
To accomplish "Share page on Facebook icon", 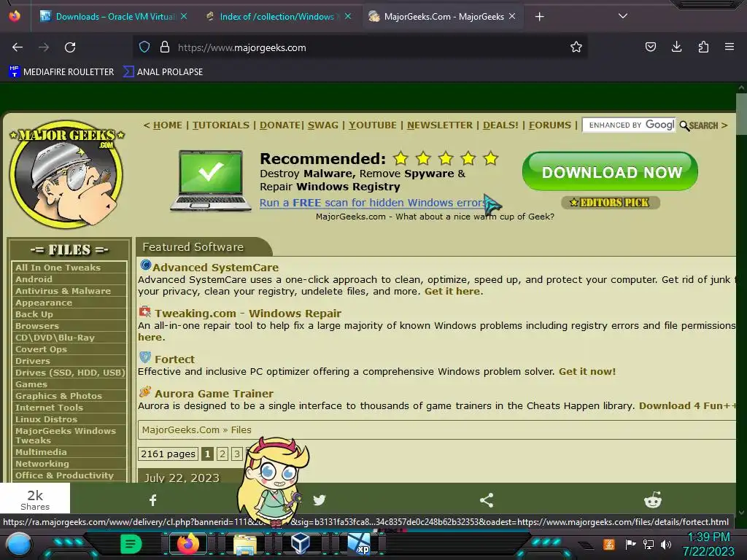I will pyautogui.click(x=153, y=500).
